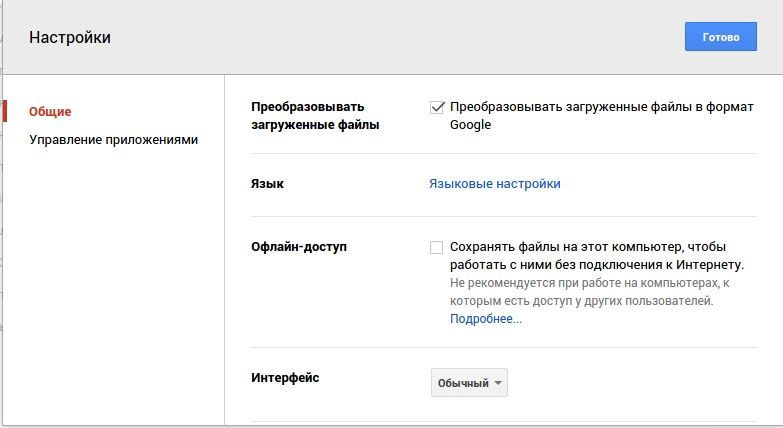The height and width of the screenshot is (428, 783).
Task: Click the Подробнее... link
Action: tap(485, 319)
